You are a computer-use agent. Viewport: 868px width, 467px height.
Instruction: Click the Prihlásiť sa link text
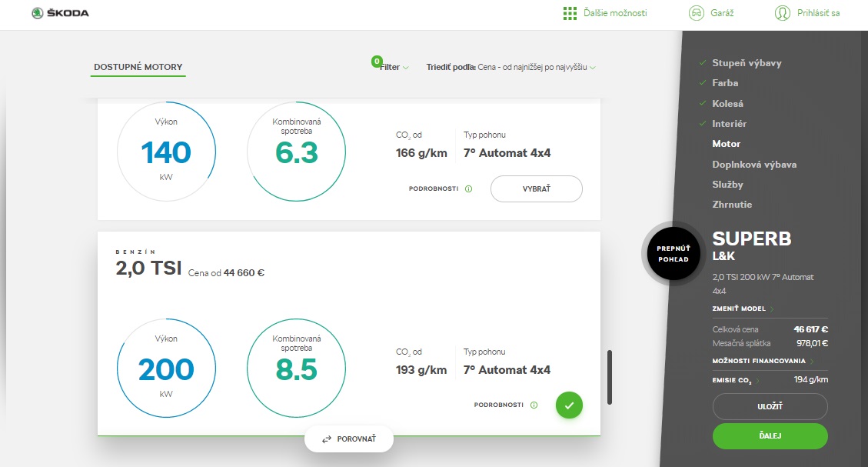pyautogui.click(x=818, y=13)
